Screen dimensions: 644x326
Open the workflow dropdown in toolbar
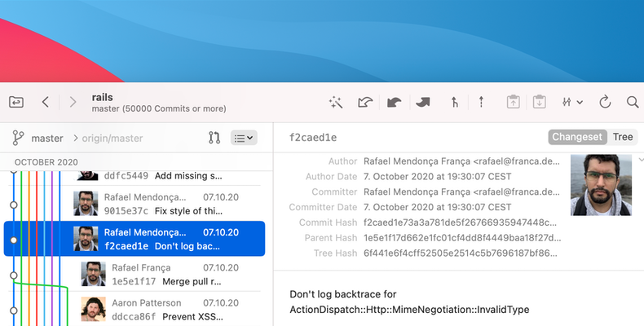pos(572,102)
